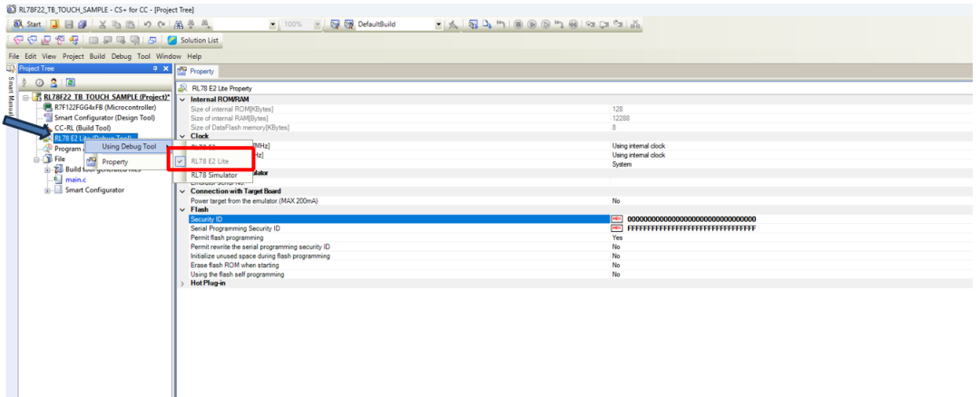The image size is (980, 397).
Task: Expand the Hot Plug-in property section
Action: 182,283
